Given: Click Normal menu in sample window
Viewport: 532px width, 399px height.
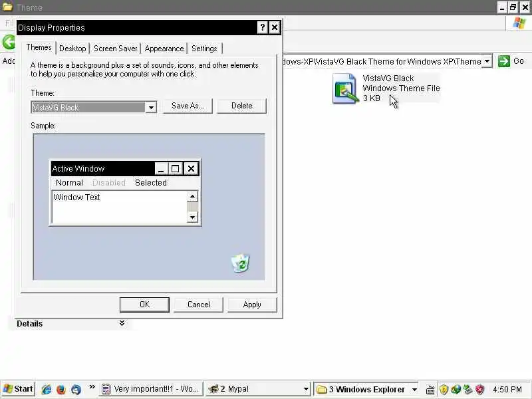Looking at the screenshot, I should (69, 182).
